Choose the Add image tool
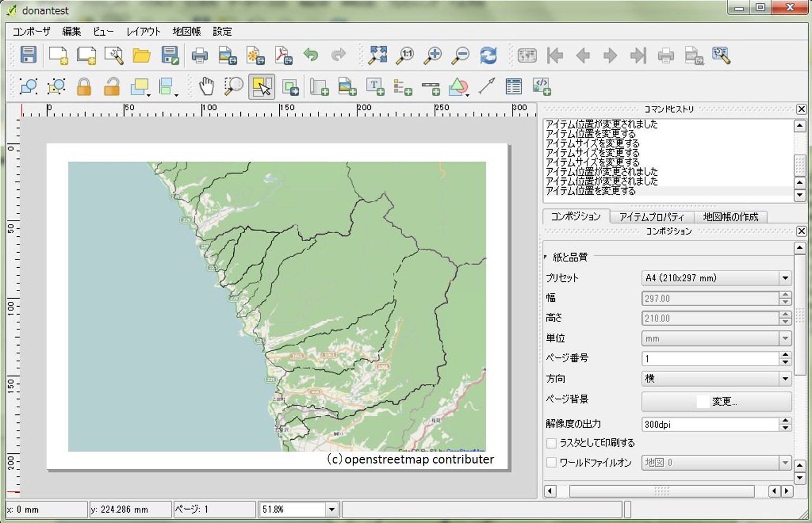 347,87
